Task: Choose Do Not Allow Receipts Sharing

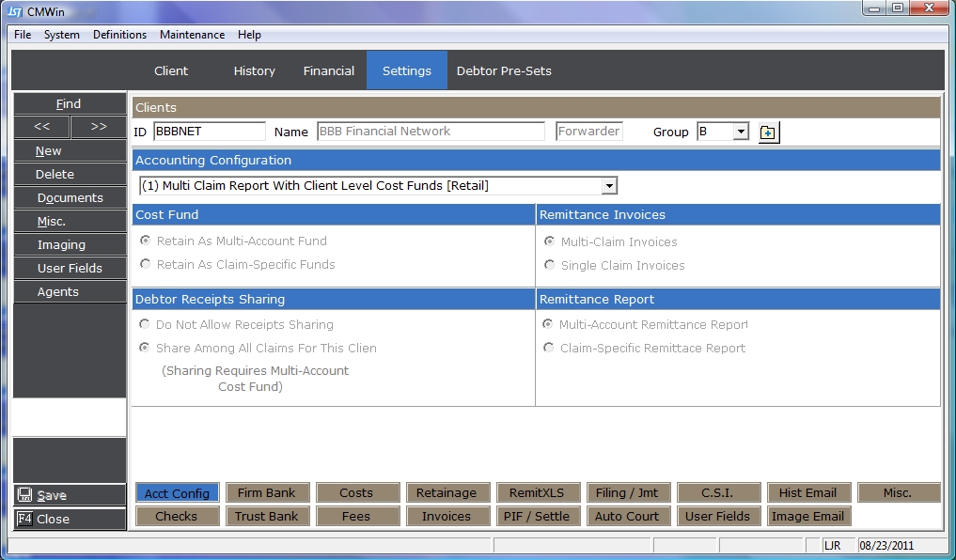Action: [x=145, y=324]
